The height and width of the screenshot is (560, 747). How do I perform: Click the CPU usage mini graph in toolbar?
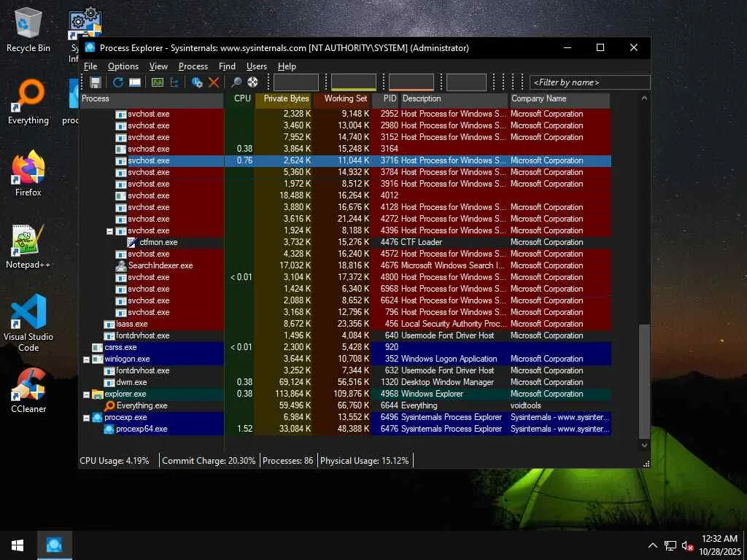296,82
